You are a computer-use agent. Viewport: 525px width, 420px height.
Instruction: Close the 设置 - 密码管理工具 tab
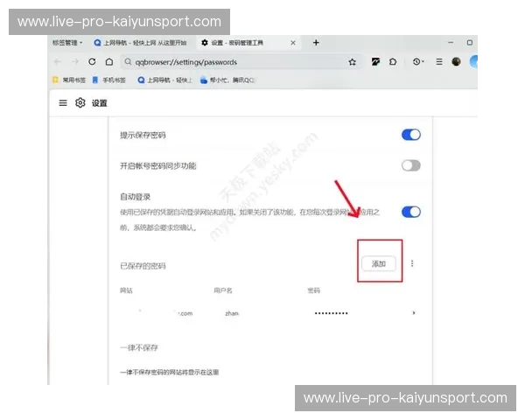click(x=293, y=43)
